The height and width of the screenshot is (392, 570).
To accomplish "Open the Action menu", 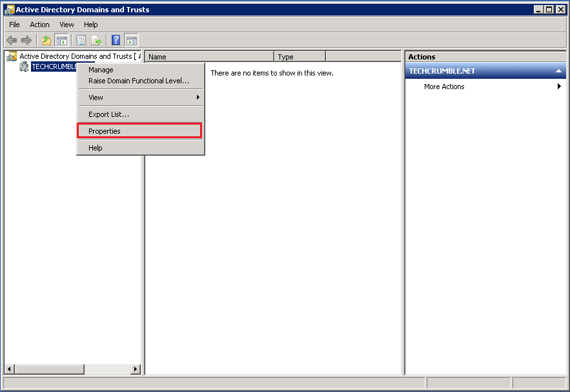I will (x=39, y=24).
